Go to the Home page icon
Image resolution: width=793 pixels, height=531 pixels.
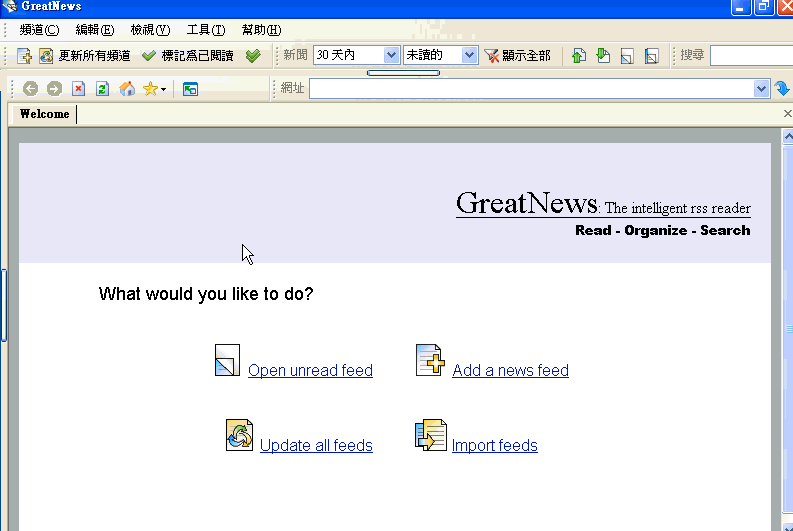click(127, 89)
